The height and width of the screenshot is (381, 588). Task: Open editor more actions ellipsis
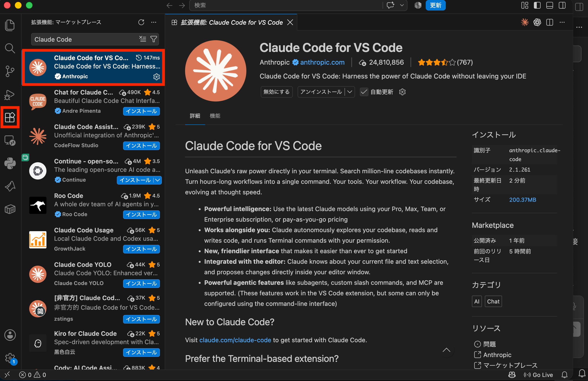pyautogui.click(x=562, y=22)
